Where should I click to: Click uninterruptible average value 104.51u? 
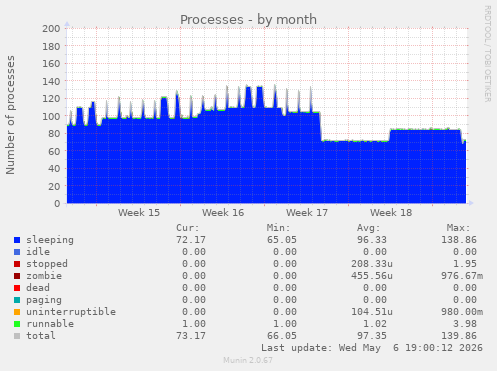[372, 312]
